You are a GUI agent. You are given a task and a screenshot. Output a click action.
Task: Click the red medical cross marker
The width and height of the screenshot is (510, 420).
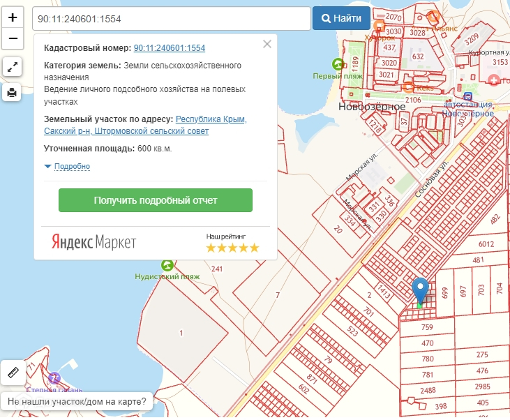click(x=494, y=80)
